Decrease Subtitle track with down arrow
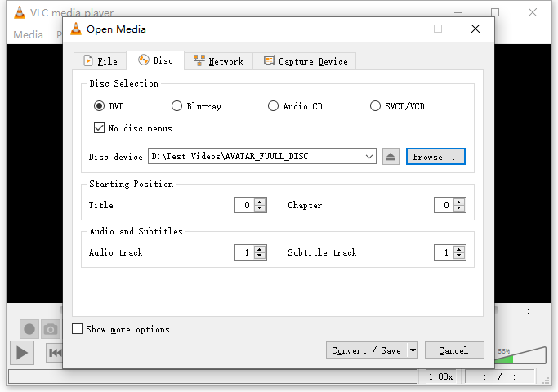The height and width of the screenshot is (392, 558). pos(459,256)
